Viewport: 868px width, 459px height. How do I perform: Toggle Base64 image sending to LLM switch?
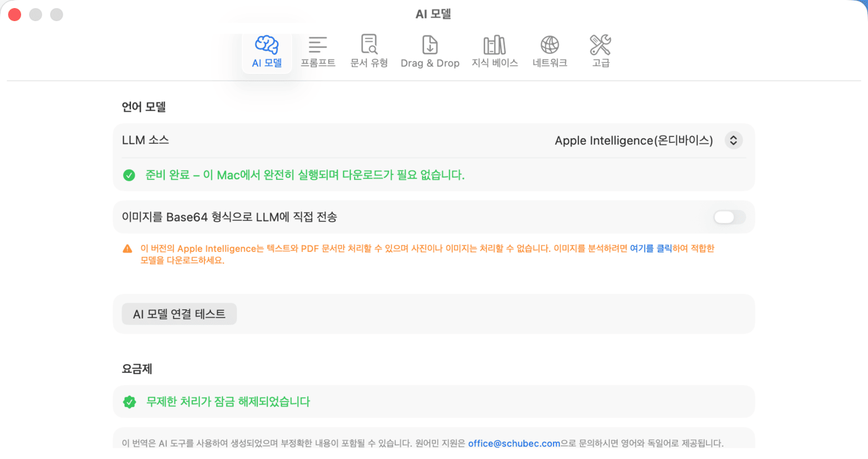730,217
